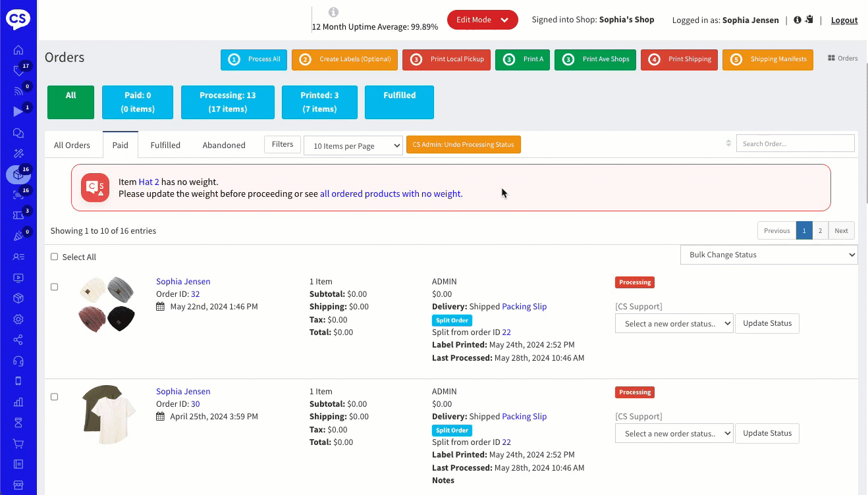This screenshot has height=495, width=868.
Task: Click the chat bubbles sidebar icon
Action: [18, 133]
